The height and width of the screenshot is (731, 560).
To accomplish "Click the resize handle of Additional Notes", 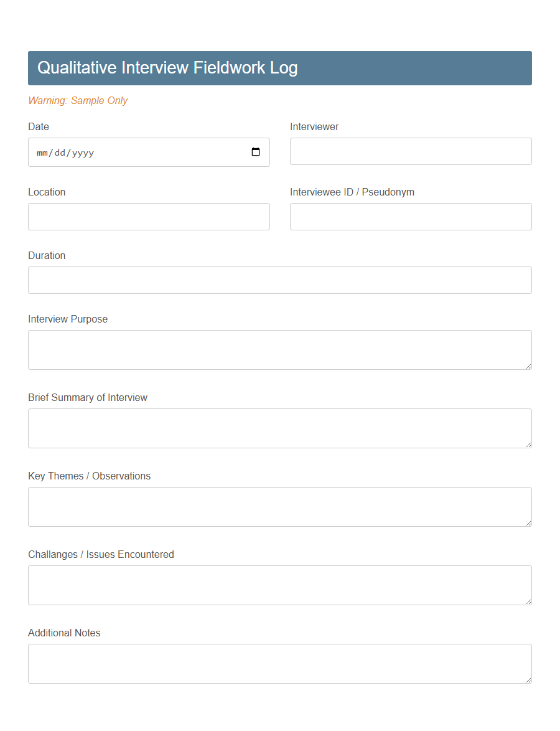I will [529, 681].
